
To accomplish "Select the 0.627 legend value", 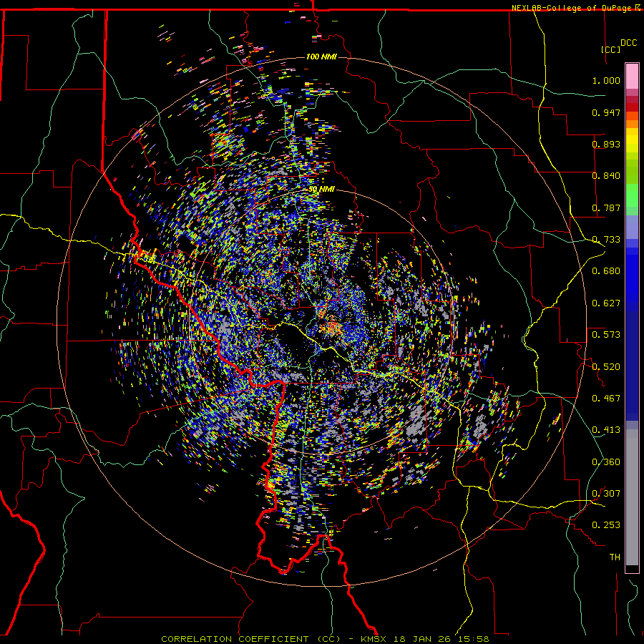I will [606, 303].
